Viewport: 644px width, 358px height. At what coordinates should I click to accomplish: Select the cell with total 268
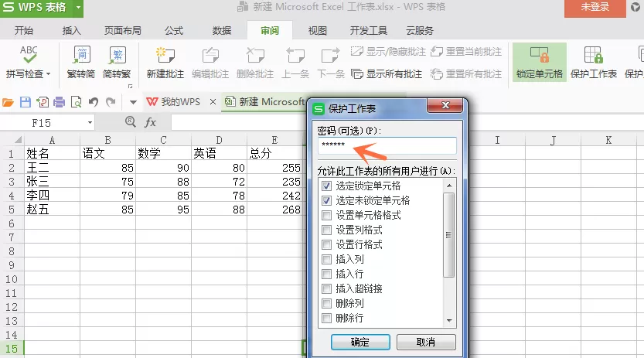274,210
